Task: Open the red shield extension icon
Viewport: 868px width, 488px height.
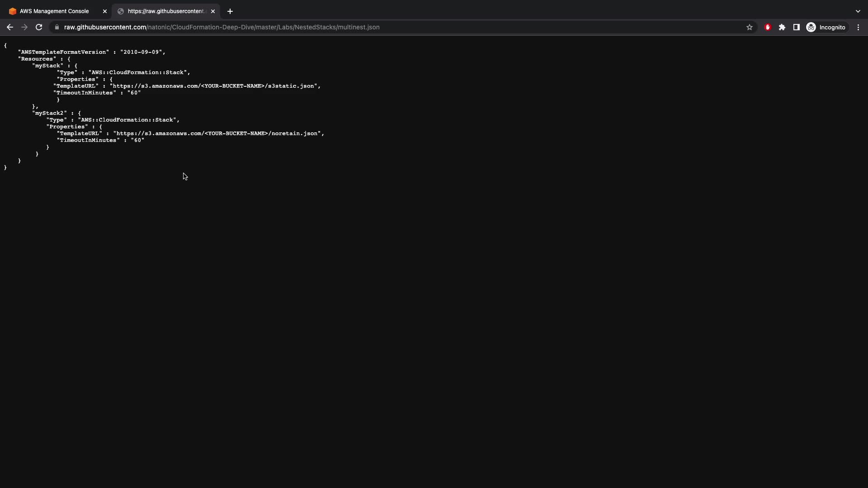Action: 768,27
